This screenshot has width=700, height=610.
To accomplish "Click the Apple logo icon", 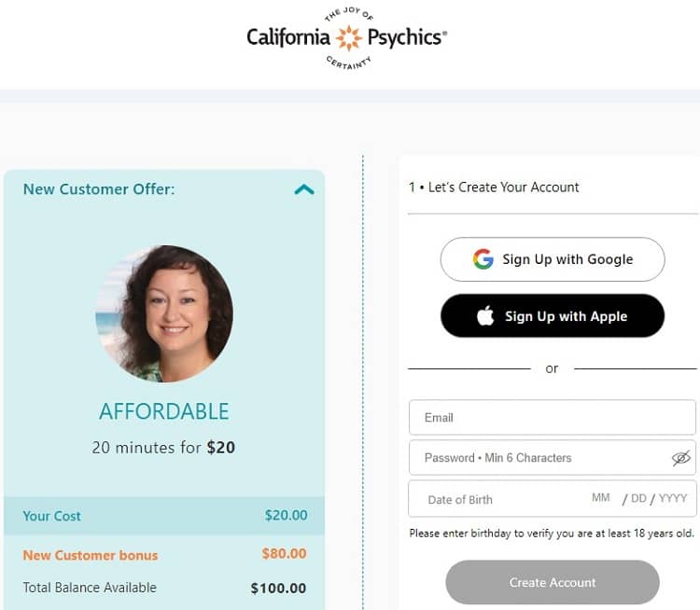I will [x=485, y=316].
